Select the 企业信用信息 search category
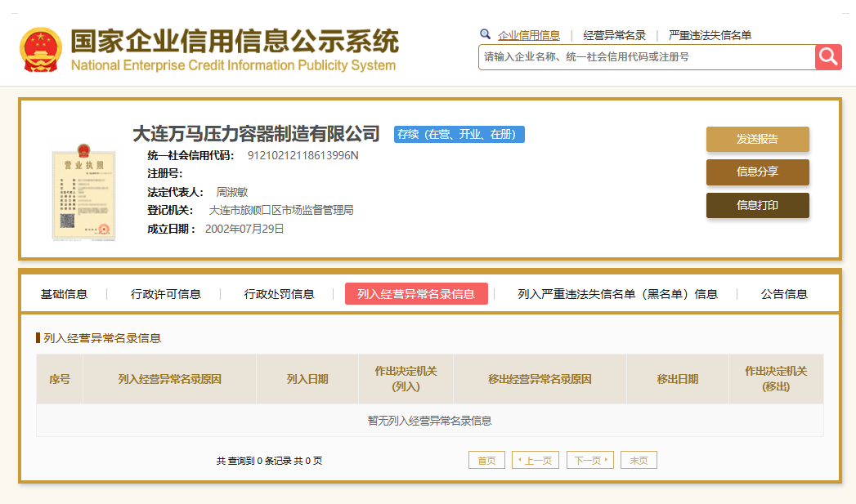 click(528, 35)
